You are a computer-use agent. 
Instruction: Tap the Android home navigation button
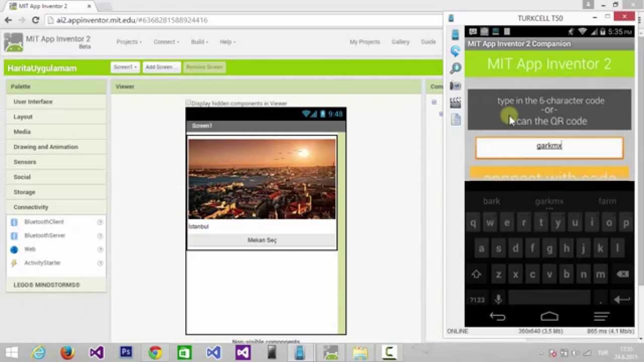(x=549, y=317)
